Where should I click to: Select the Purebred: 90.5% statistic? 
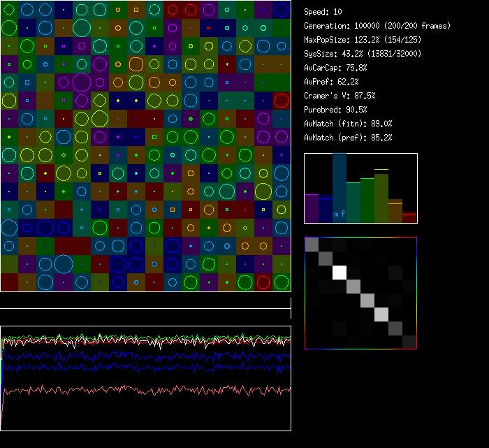click(336, 110)
